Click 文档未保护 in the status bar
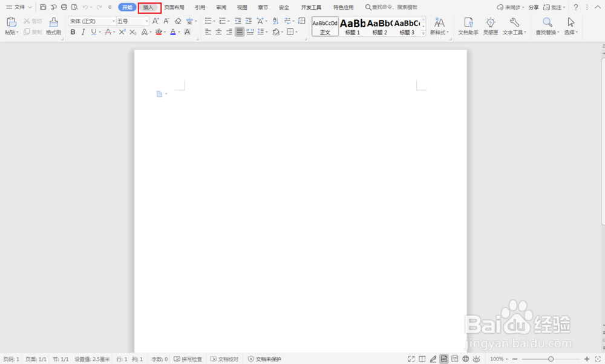 coord(264,359)
